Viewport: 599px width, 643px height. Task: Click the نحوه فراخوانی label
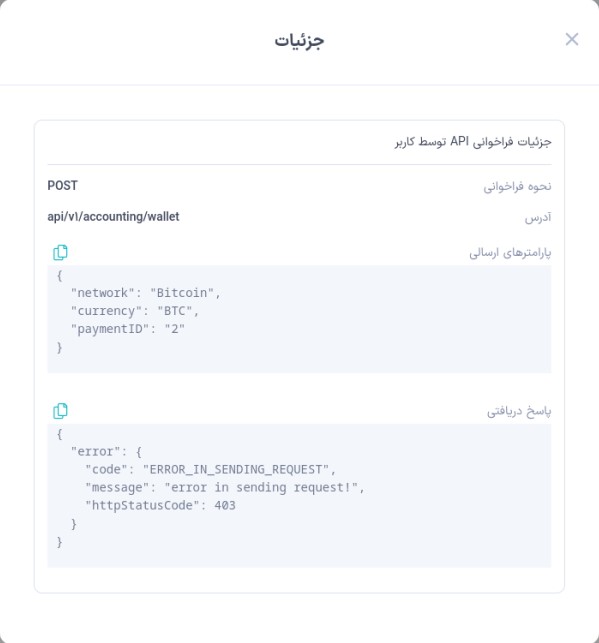click(x=517, y=187)
